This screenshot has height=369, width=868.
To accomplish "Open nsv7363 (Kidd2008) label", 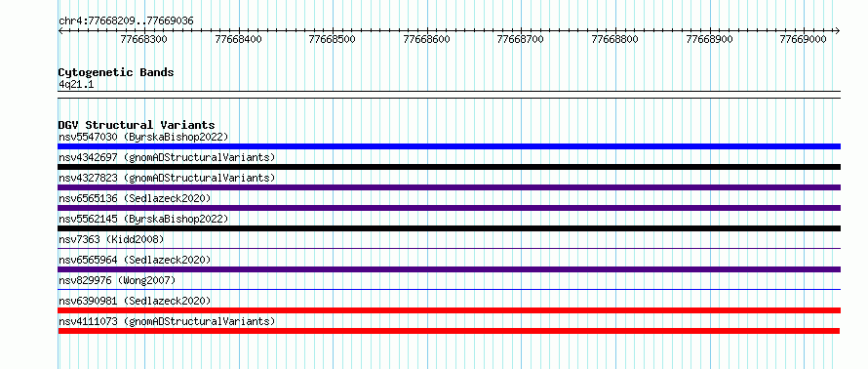I will click(x=111, y=239).
